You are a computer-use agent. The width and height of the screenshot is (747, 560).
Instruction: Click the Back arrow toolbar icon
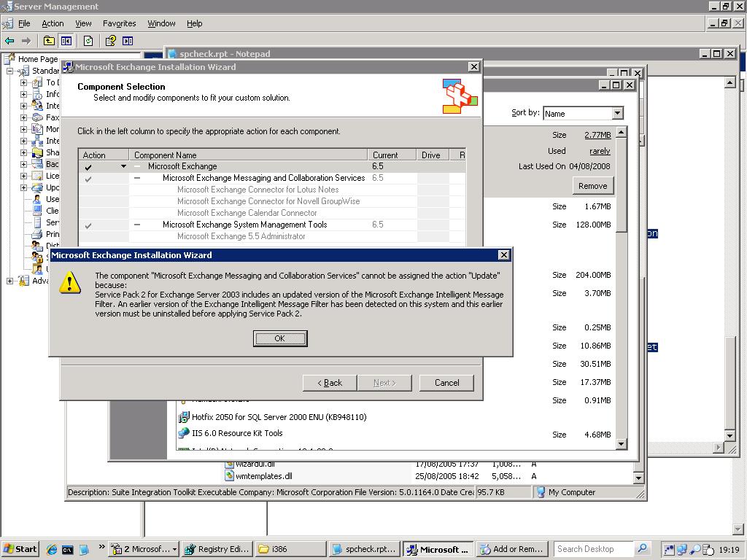pos(9,41)
